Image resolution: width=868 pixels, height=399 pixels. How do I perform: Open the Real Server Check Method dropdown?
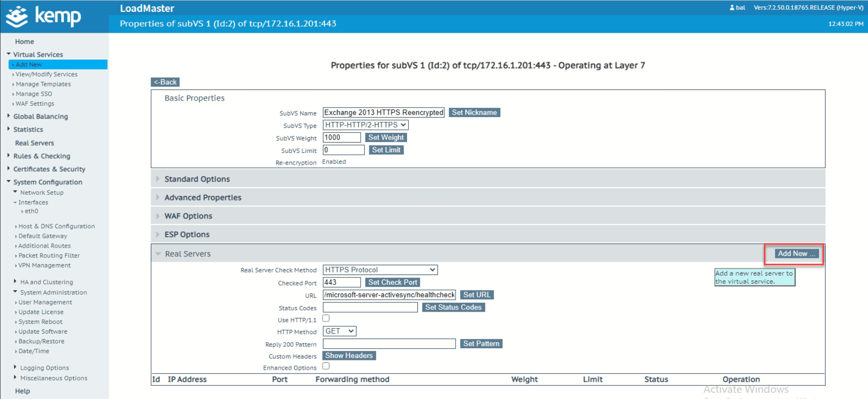[380, 270]
